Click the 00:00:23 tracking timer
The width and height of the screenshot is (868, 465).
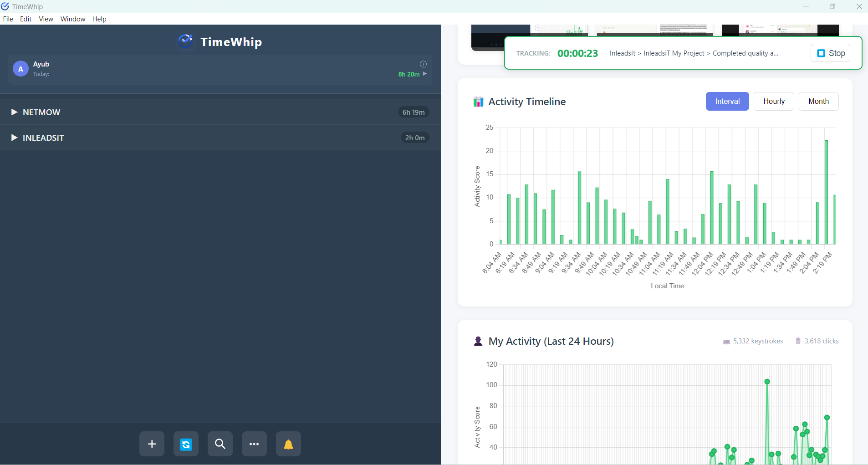[577, 53]
